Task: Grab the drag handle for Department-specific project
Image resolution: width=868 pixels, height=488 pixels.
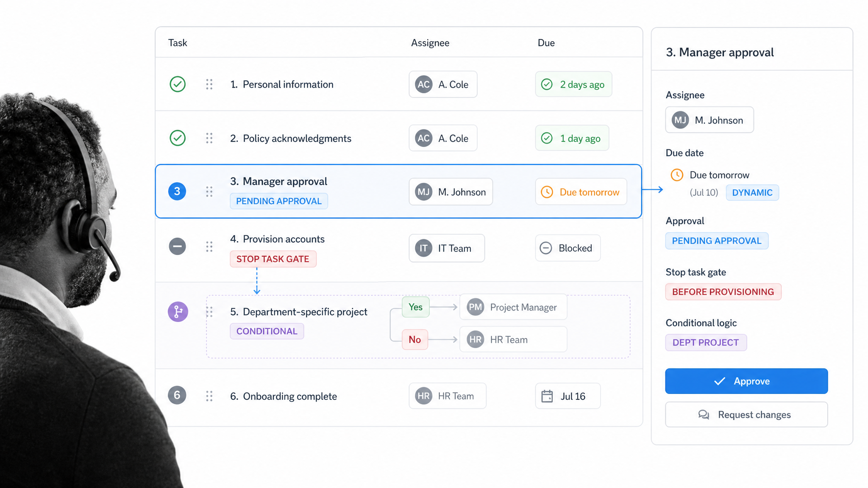Action: [209, 312]
